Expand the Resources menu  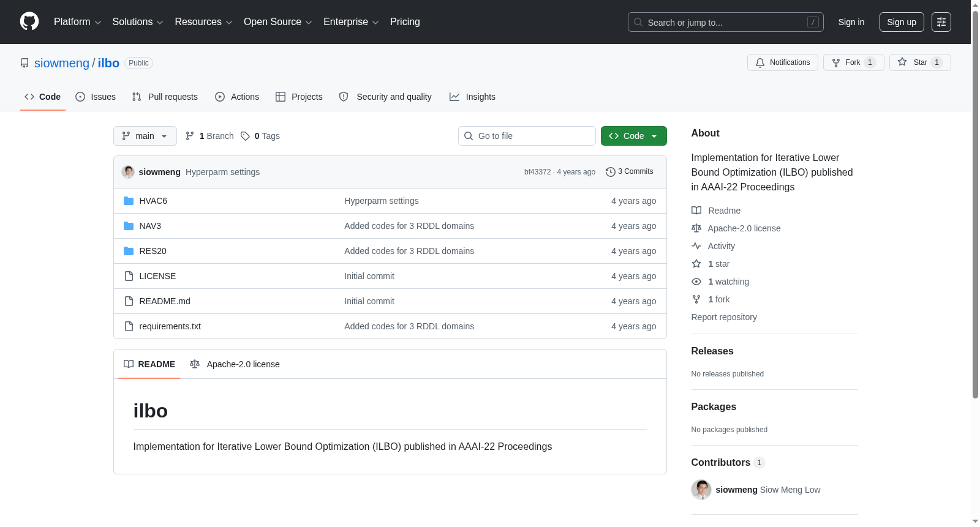[x=203, y=22]
